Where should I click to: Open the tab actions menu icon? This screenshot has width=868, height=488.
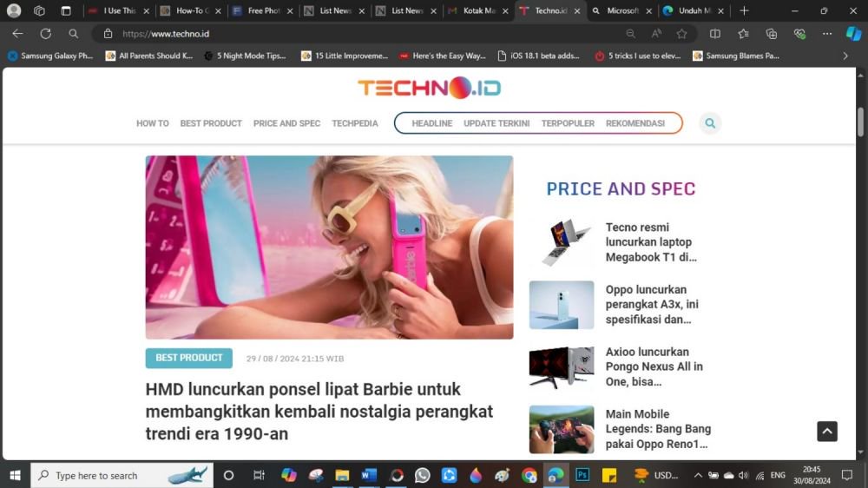(66, 10)
